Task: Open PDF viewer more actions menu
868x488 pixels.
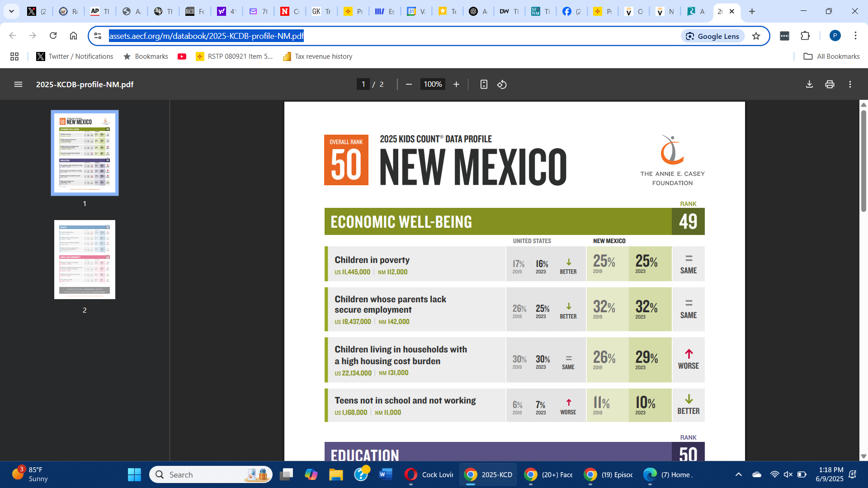Action: pyautogui.click(x=850, y=84)
